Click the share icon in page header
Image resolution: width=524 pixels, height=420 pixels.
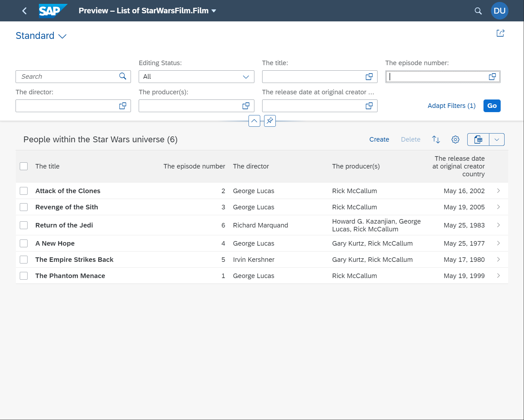[x=500, y=33]
